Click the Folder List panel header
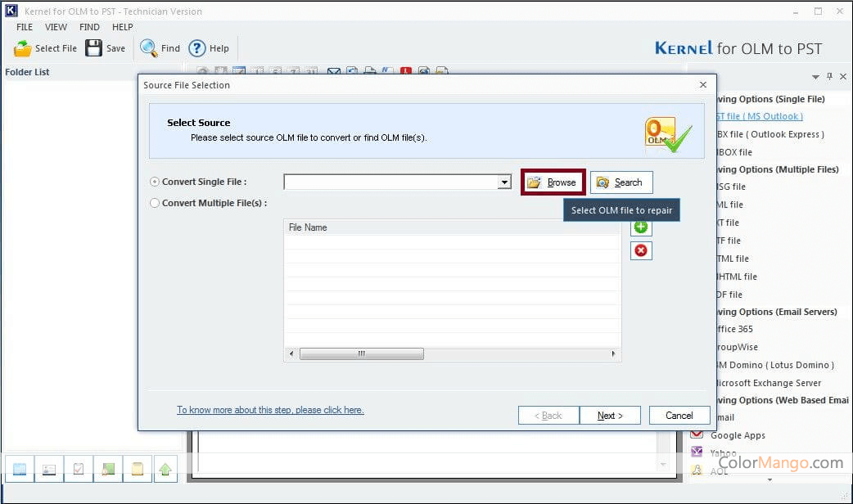The height and width of the screenshot is (504, 853). (27, 72)
